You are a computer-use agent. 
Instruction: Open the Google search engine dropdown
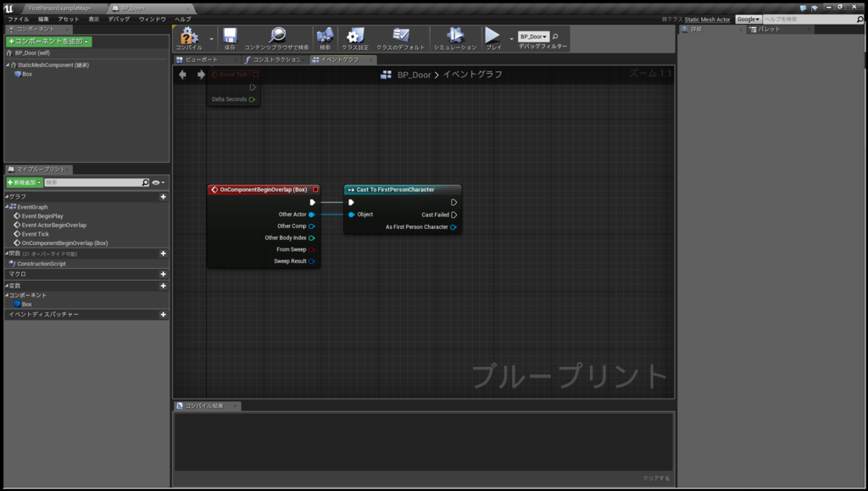tap(748, 20)
